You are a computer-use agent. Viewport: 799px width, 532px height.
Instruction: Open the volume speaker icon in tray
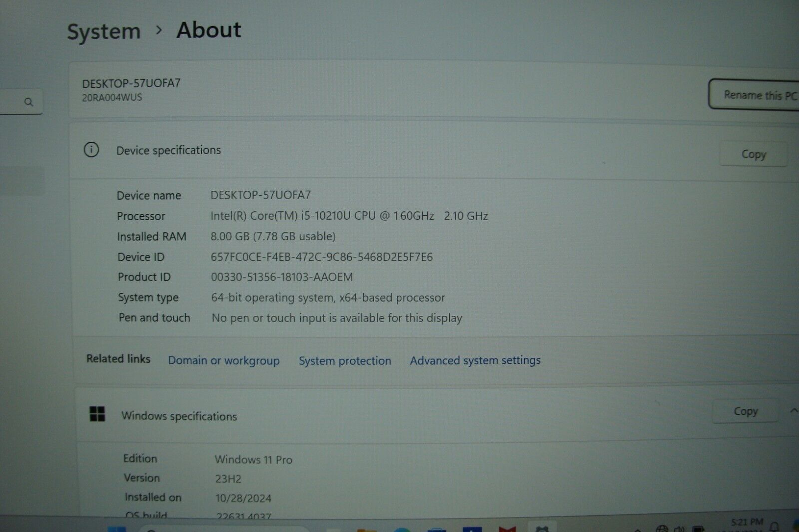tap(679, 529)
